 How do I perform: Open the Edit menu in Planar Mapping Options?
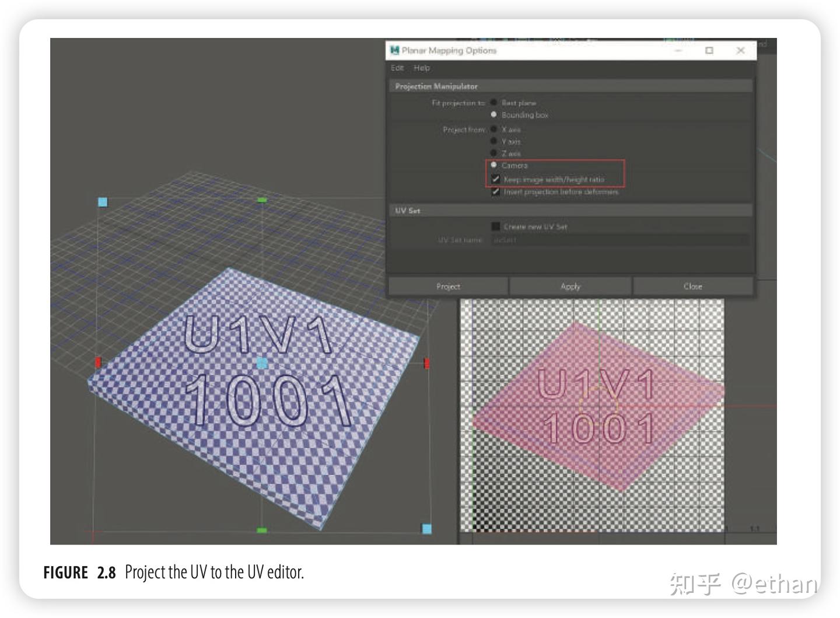pos(397,68)
